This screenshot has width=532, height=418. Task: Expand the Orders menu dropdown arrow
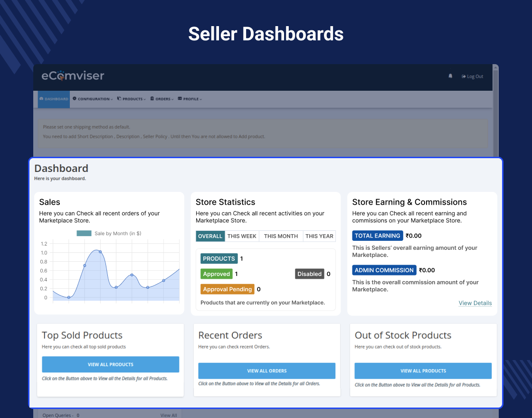(172, 99)
